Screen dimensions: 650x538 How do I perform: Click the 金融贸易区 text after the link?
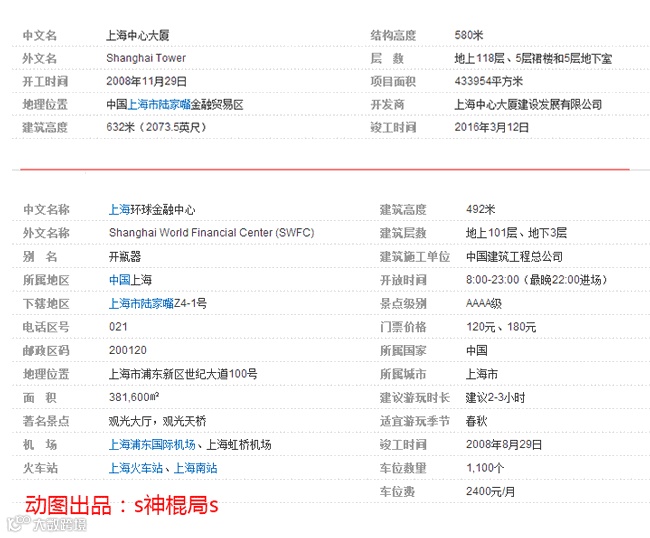(x=217, y=104)
